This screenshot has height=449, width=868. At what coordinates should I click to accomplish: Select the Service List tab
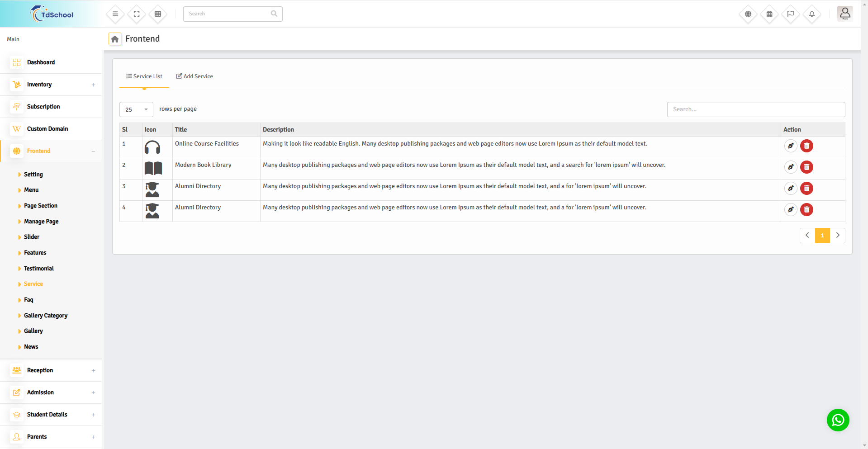(144, 76)
